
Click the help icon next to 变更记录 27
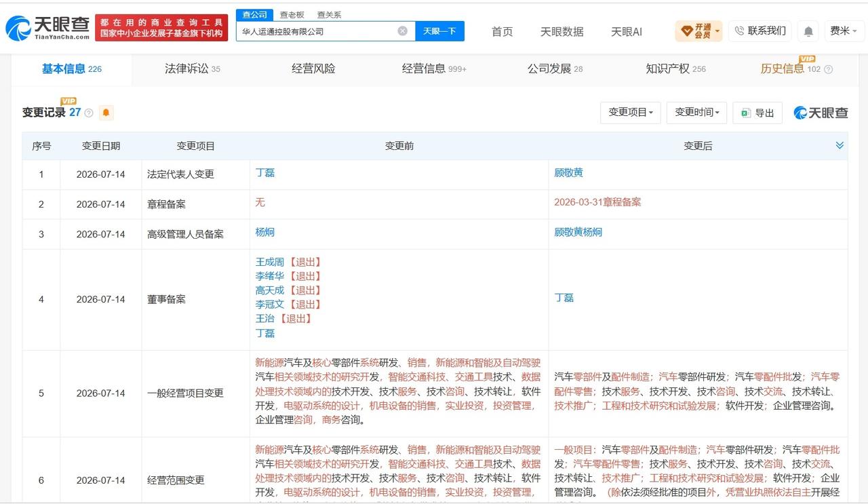(x=88, y=113)
